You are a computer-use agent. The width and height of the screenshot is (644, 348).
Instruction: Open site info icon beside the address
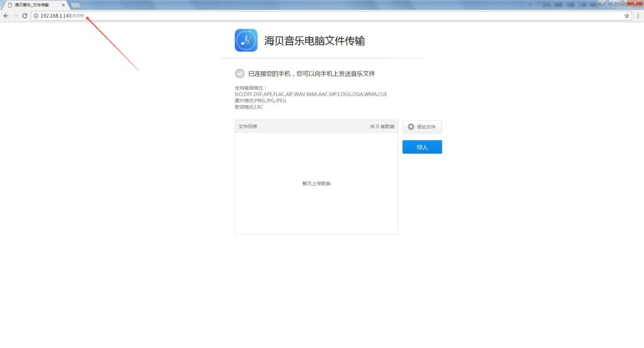pos(36,16)
